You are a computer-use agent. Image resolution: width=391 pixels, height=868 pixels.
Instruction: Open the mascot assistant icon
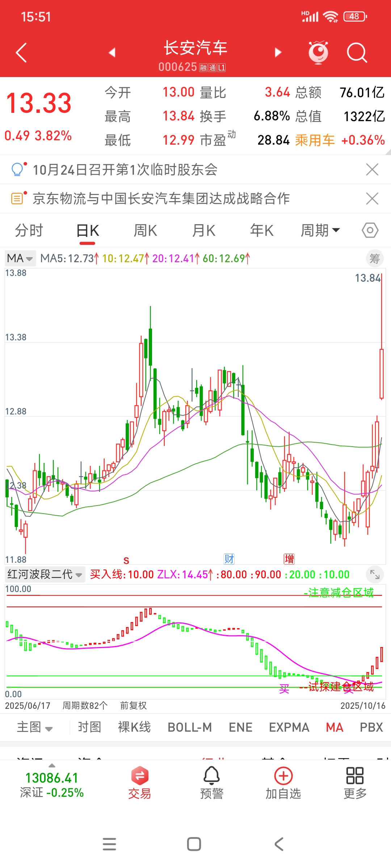[318, 53]
